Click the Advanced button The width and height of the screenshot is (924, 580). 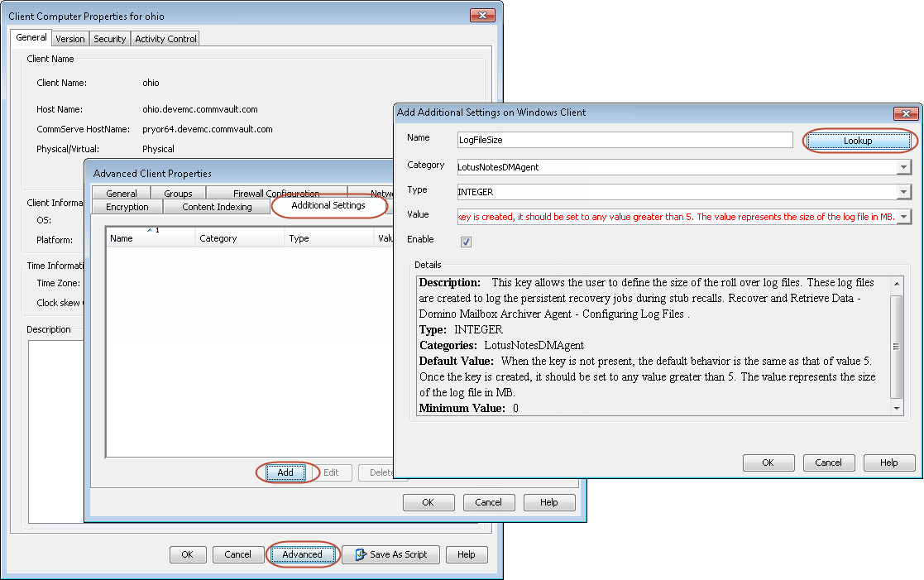click(x=302, y=554)
